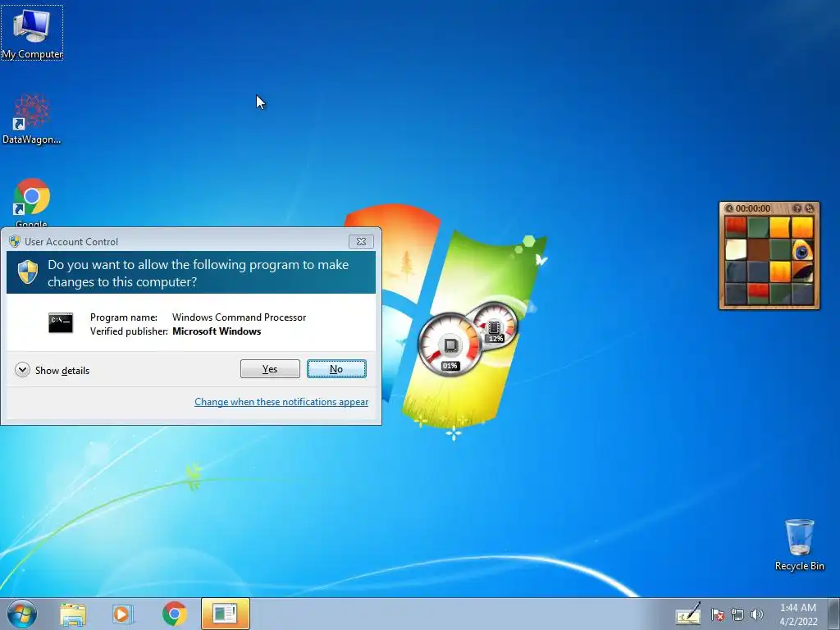Click Yes in the User Account Control dialog
840x630 pixels.
pyautogui.click(x=270, y=368)
